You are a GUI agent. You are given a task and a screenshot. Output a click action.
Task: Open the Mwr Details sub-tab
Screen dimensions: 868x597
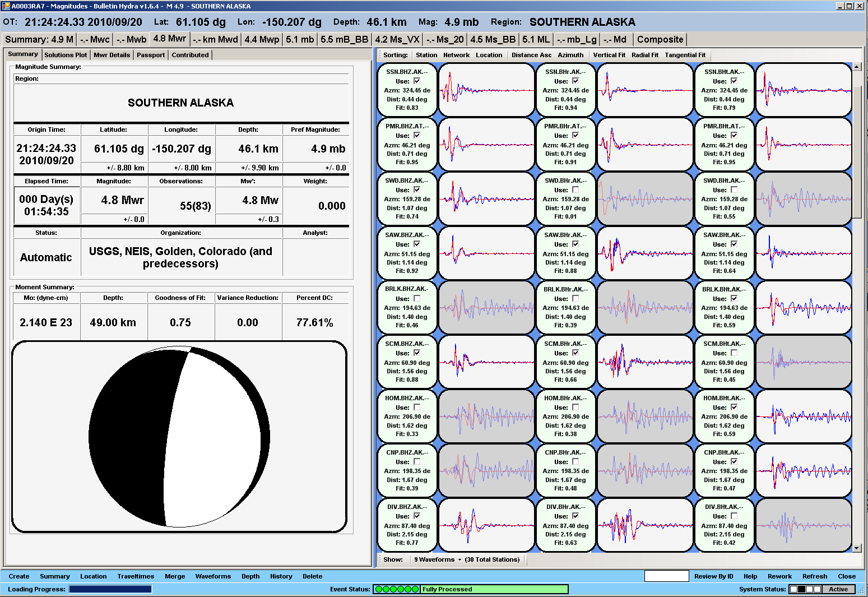[x=112, y=55]
